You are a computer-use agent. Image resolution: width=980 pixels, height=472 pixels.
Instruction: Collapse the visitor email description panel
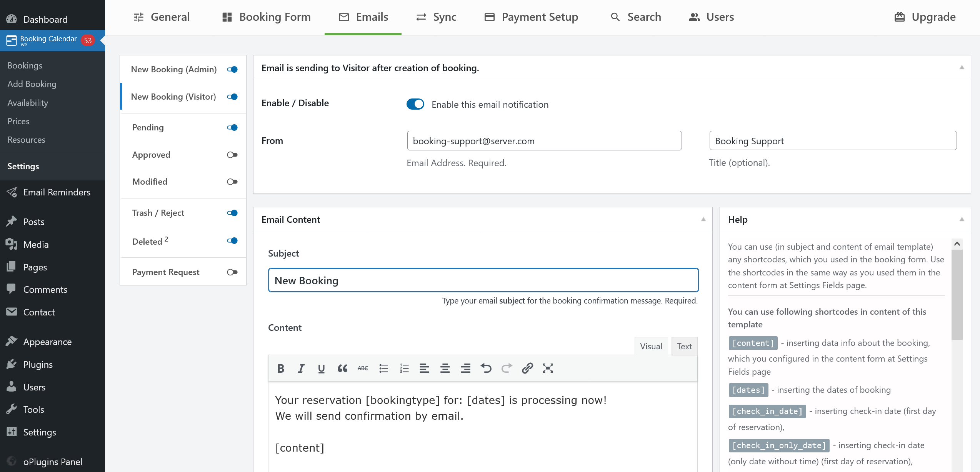962,67
